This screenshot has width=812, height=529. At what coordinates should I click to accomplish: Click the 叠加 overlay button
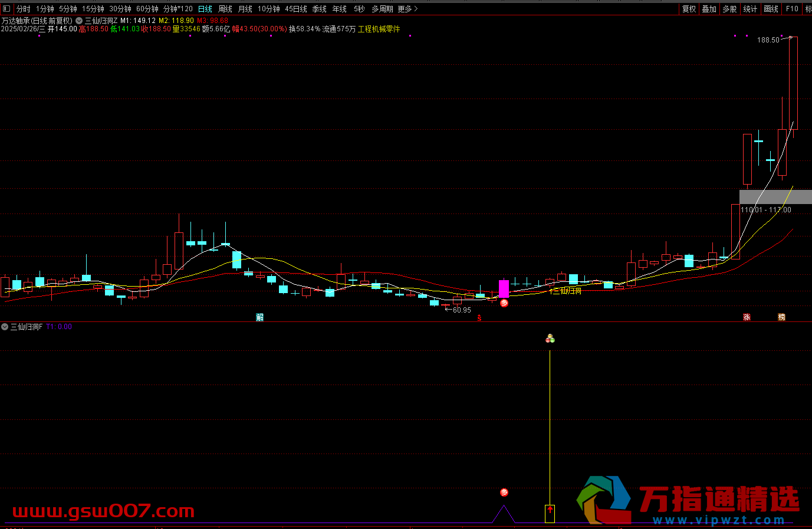point(709,9)
